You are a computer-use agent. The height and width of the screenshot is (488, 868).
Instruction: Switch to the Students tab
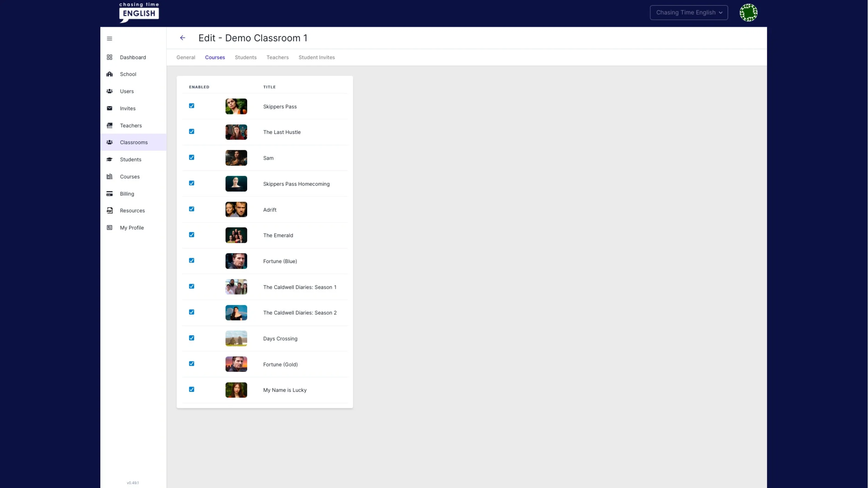245,58
